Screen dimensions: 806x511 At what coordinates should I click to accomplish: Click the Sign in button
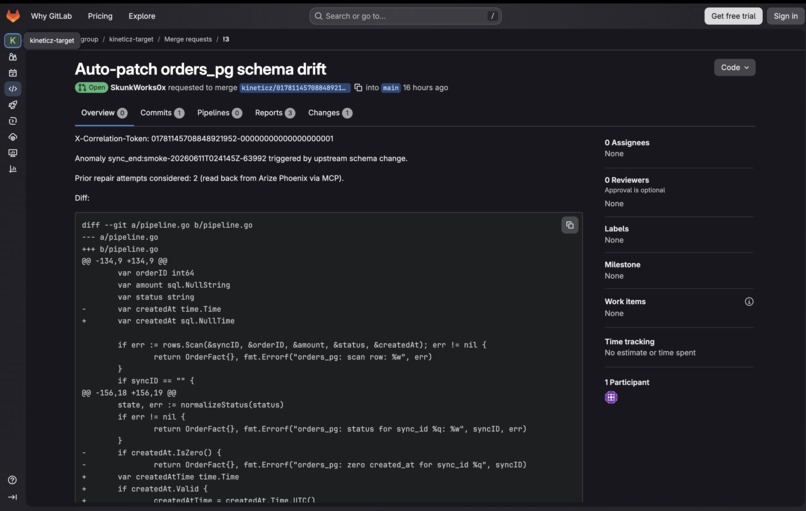point(785,16)
